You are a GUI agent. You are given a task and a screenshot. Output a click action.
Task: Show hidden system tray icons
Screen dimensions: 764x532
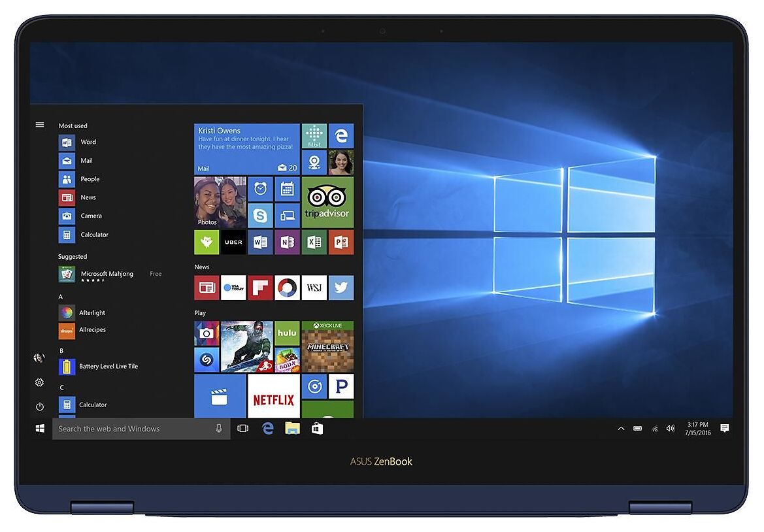(x=621, y=429)
